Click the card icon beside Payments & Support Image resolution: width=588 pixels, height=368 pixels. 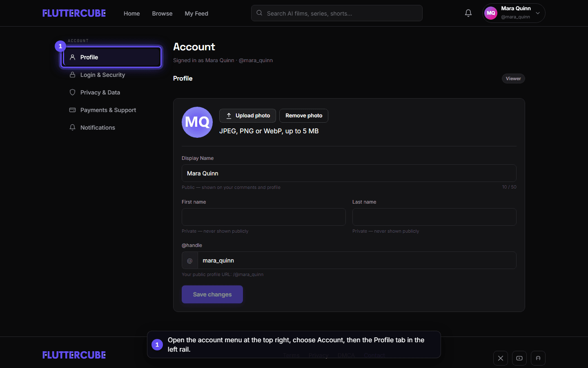[72, 110]
